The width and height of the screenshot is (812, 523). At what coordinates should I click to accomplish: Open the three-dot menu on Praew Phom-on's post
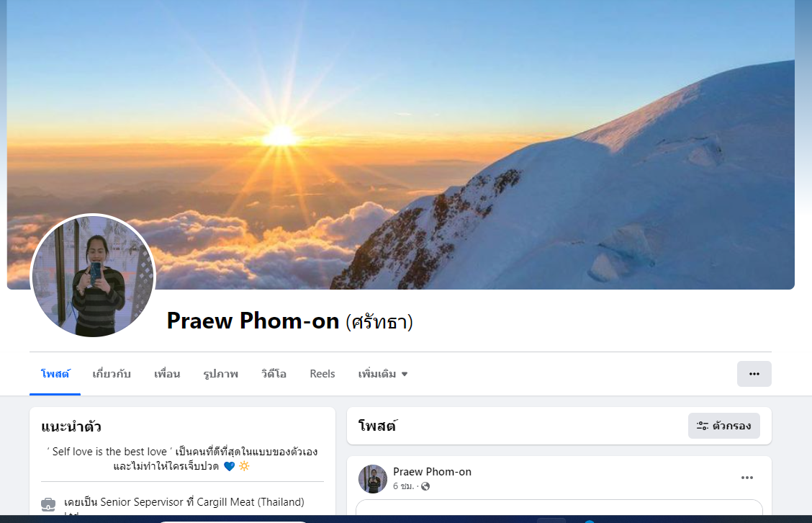click(x=746, y=478)
